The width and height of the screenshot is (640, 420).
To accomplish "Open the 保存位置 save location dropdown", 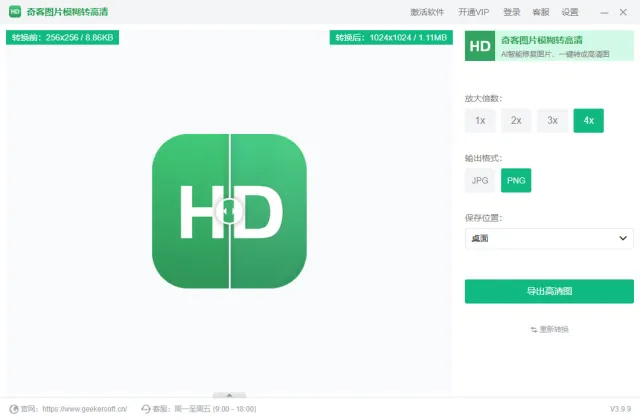I will point(549,238).
